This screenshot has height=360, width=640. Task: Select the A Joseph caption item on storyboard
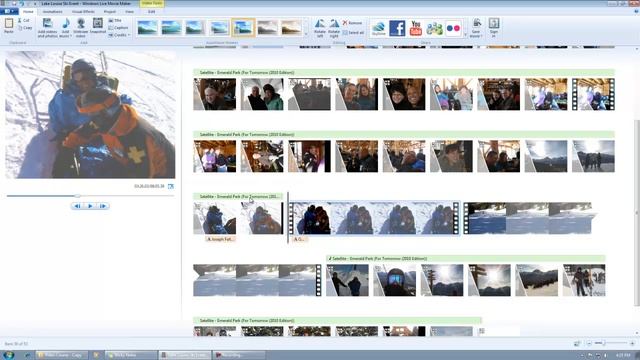(220, 239)
